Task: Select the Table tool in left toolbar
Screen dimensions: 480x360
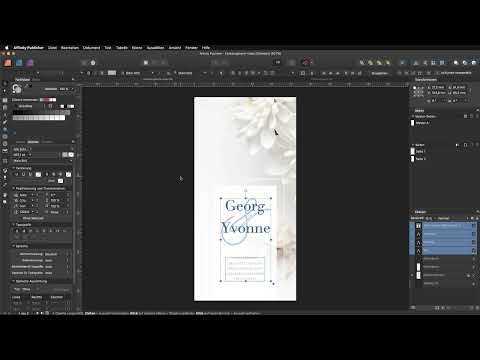Action: coord(5,100)
